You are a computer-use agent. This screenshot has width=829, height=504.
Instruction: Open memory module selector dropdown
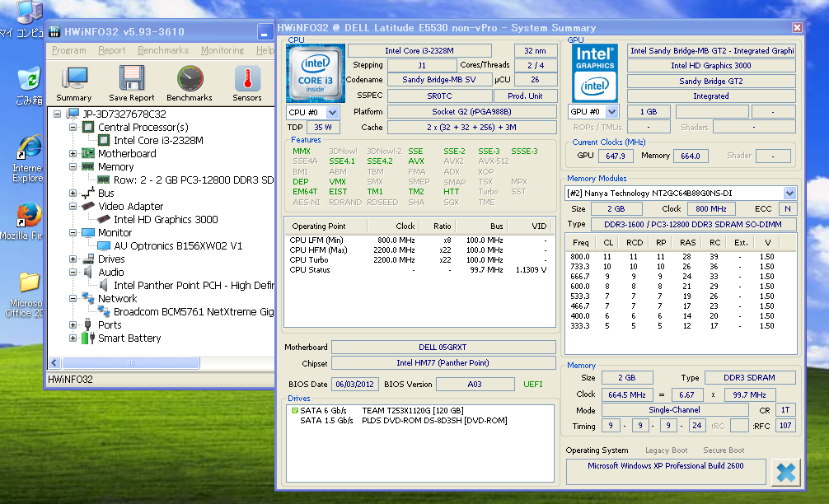tap(789, 194)
